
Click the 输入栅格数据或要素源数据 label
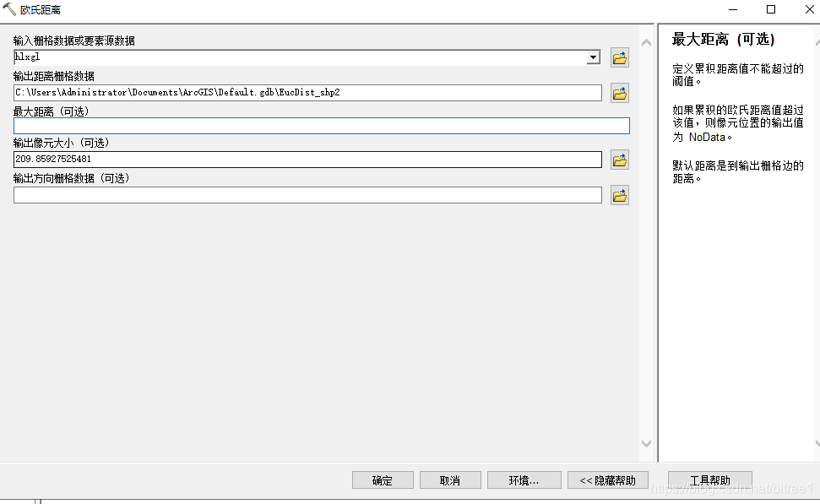pyautogui.click(x=73, y=41)
